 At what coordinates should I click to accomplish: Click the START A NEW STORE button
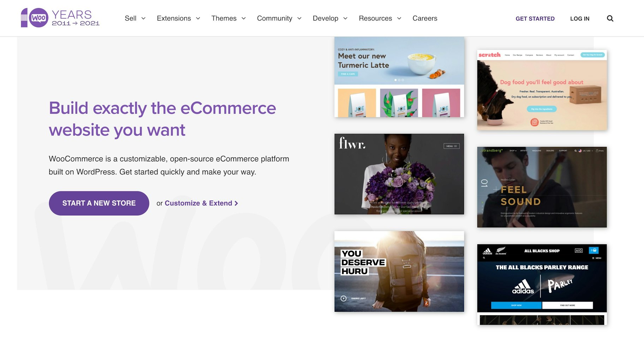tap(99, 203)
